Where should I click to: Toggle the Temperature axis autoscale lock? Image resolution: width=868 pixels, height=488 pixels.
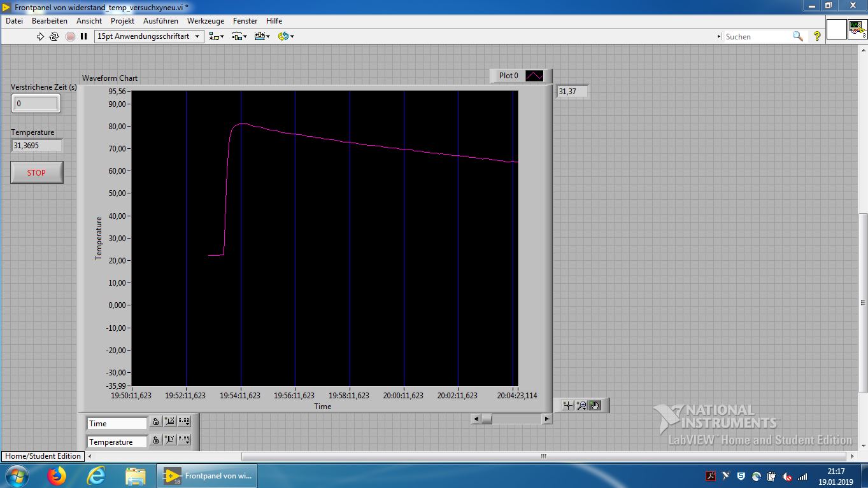(156, 440)
